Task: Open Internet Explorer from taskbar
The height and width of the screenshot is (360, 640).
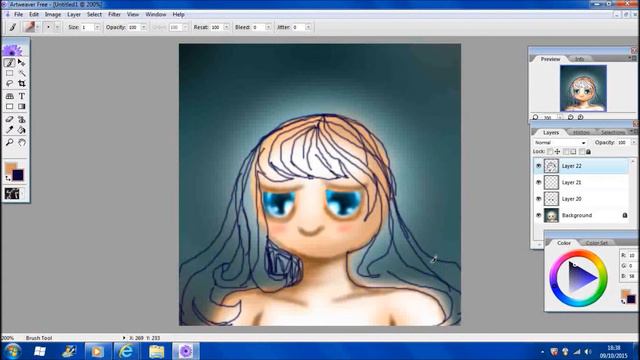Action: (126, 351)
